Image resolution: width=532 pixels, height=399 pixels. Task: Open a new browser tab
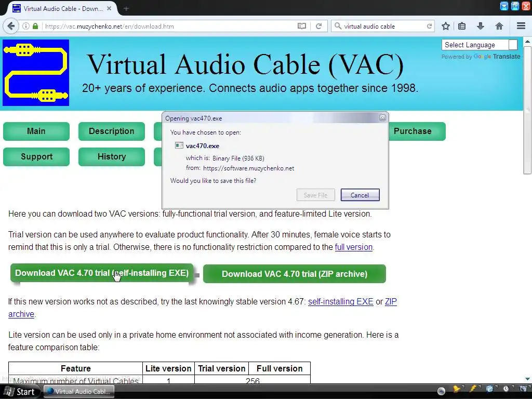click(x=126, y=8)
